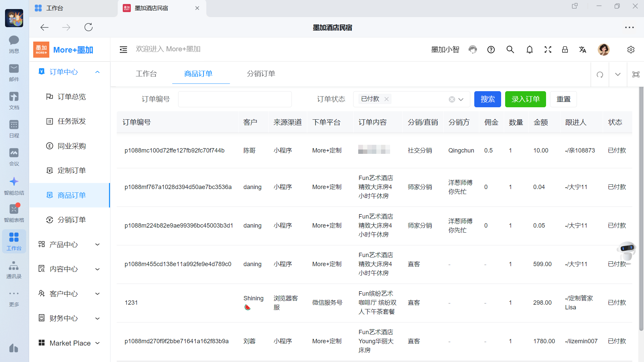Expand the 订单状态 dropdown arrow
644x362 pixels.
(x=461, y=99)
